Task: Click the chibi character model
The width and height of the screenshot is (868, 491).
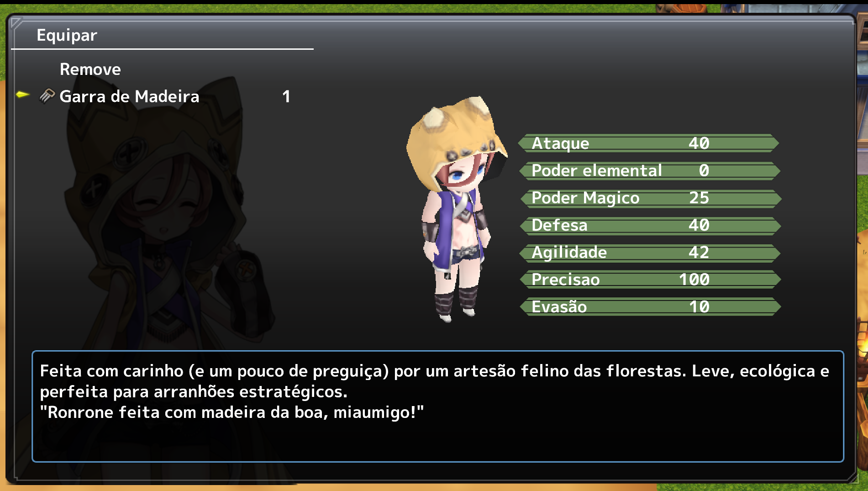Action: click(457, 209)
